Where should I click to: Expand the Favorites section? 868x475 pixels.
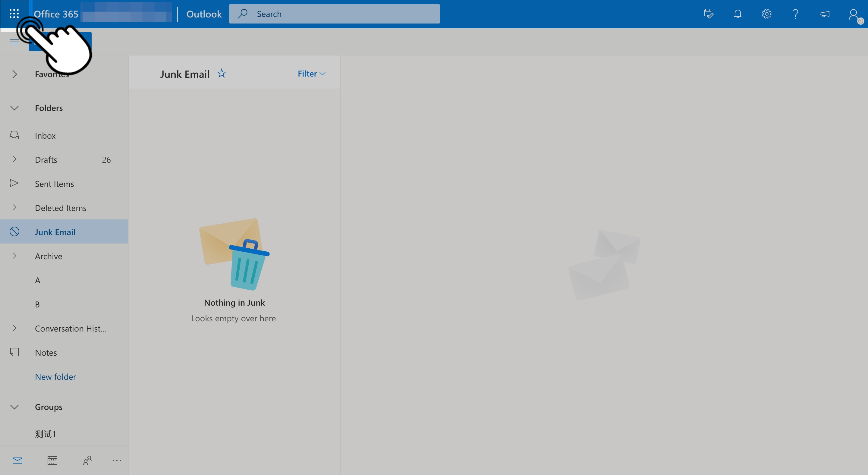[x=14, y=74]
